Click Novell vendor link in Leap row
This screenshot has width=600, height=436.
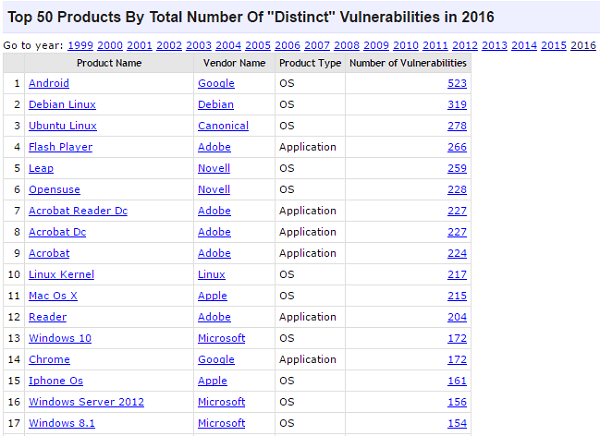214,168
